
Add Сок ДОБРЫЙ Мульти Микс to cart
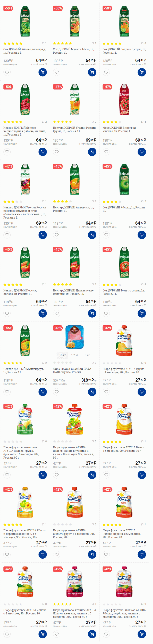[x=92, y=72]
